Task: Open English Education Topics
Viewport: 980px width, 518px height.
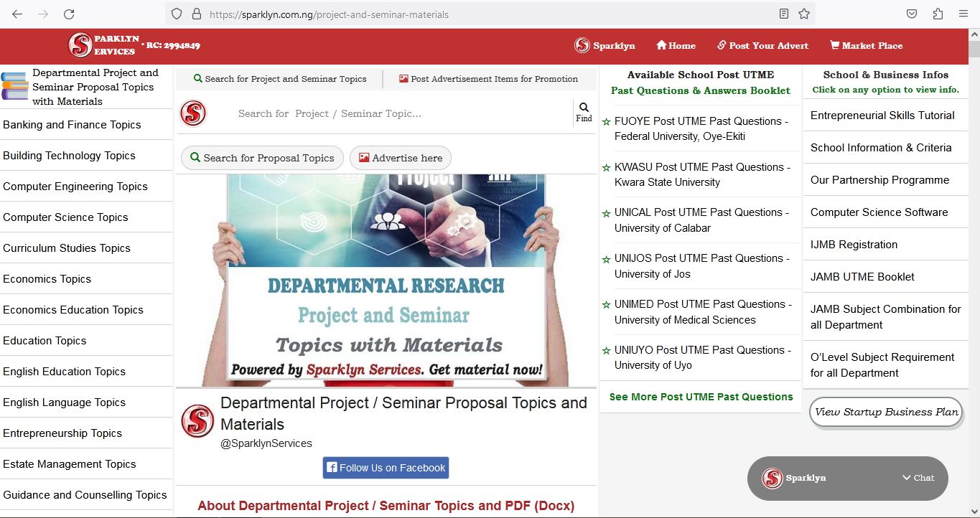Action: (x=64, y=372)
